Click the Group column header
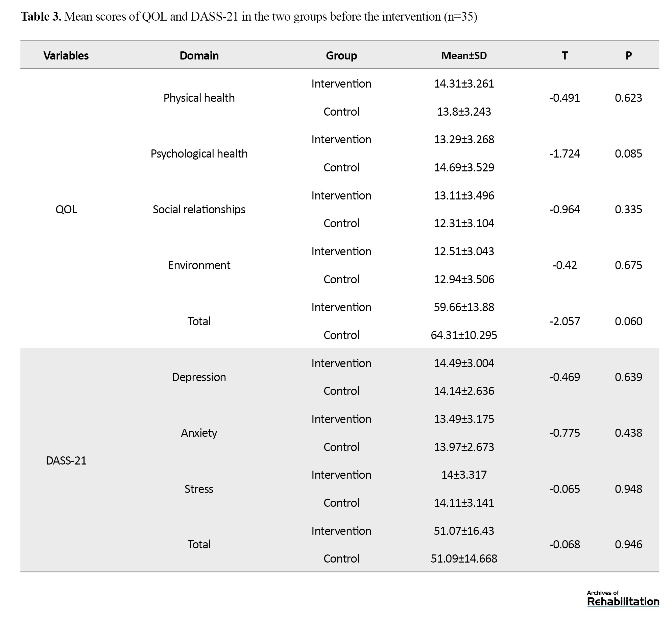The height and width of the screenshot is (618, 672). pyautogui.click(x=341, y=55)
